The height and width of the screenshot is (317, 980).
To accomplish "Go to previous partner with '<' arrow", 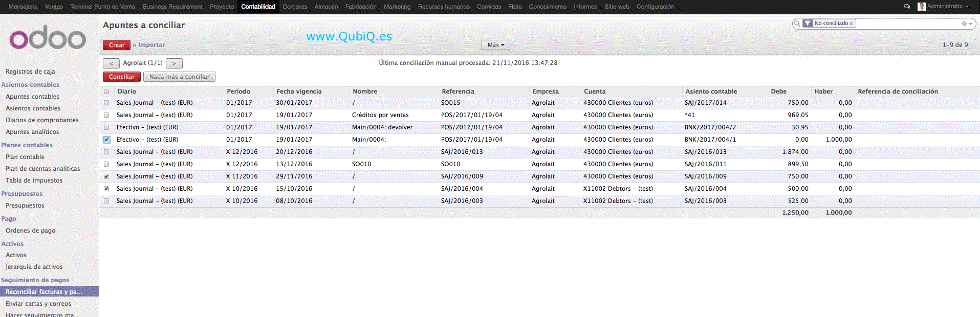I will point(111,63).
